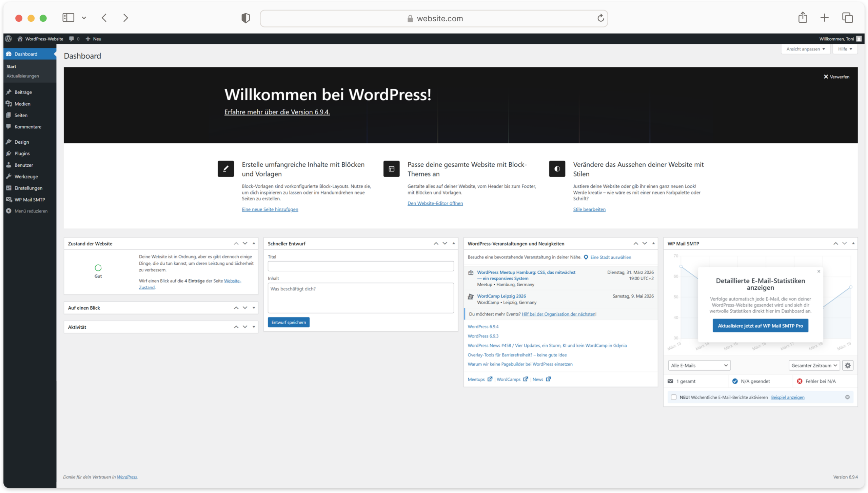Open the Gesamter Zeitraum dropdown

tap(814, 365)
